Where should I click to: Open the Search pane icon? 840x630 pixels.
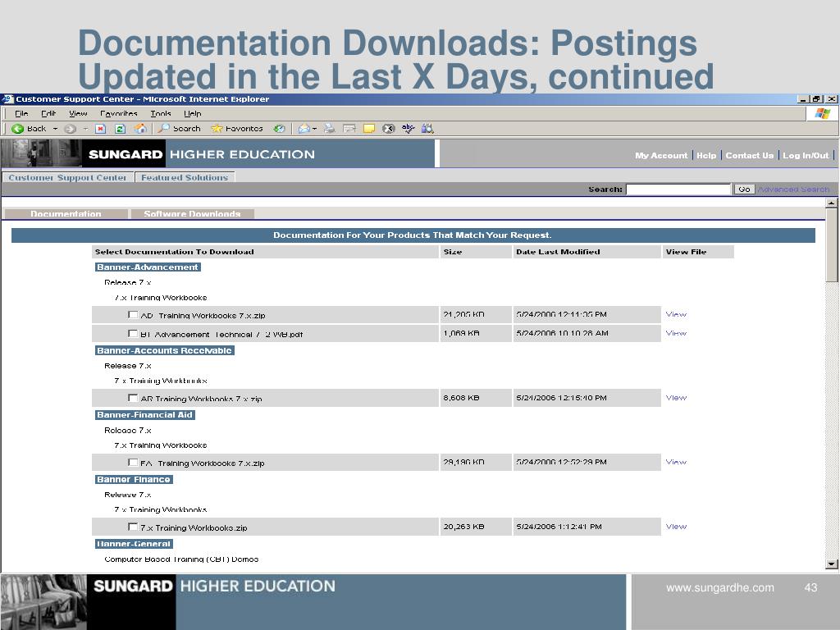164,128
